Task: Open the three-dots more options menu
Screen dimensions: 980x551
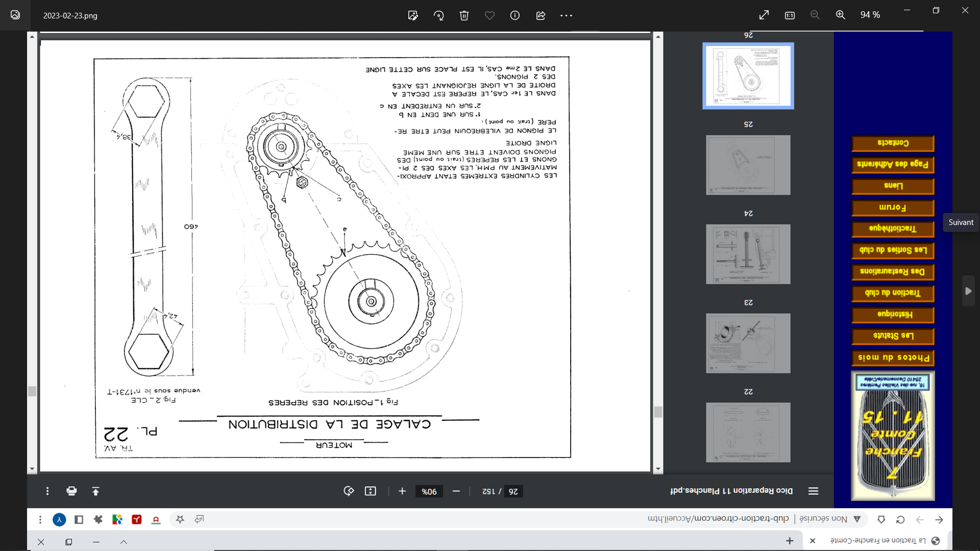Action: click(x=566, y=15)
